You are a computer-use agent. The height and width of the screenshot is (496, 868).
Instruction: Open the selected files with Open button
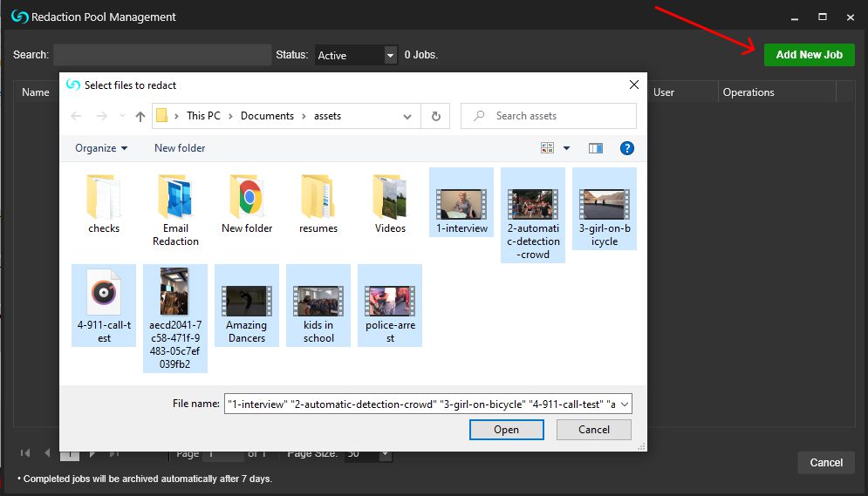[506, 430]
